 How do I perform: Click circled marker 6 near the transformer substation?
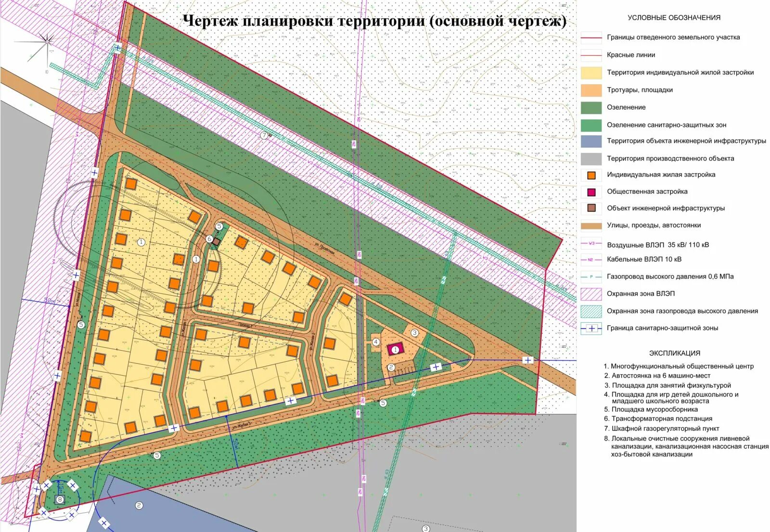tap(209, 239)
